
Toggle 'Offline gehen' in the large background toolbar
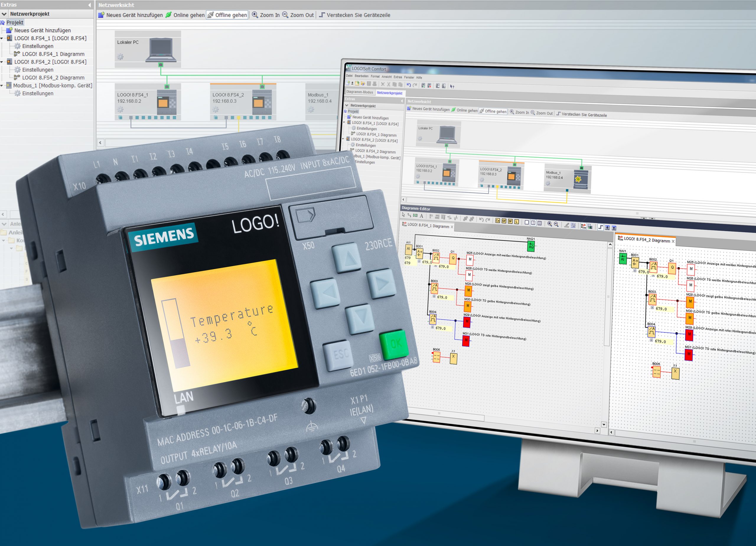(x=227, y=15)
